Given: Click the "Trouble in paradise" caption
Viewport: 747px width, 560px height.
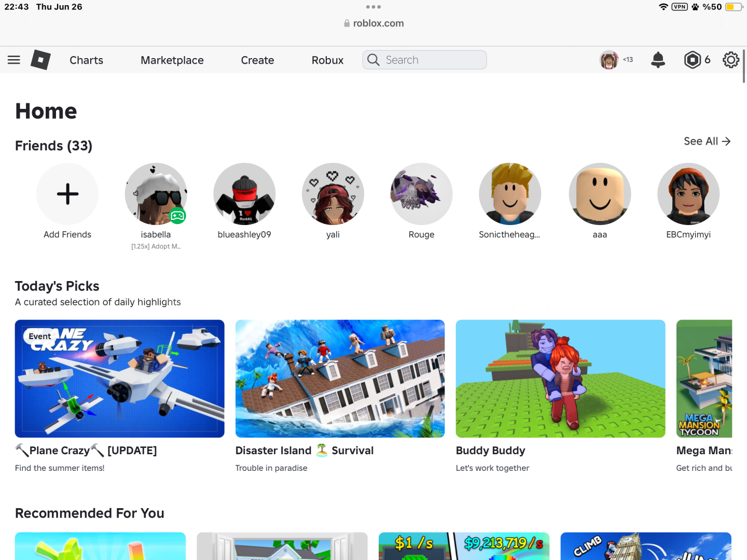Looking at the screenshot, I should coord(271,468).
